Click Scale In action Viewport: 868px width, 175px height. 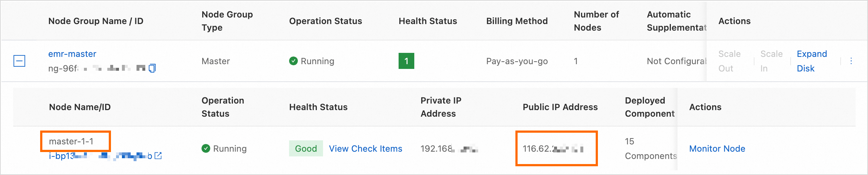771,61
